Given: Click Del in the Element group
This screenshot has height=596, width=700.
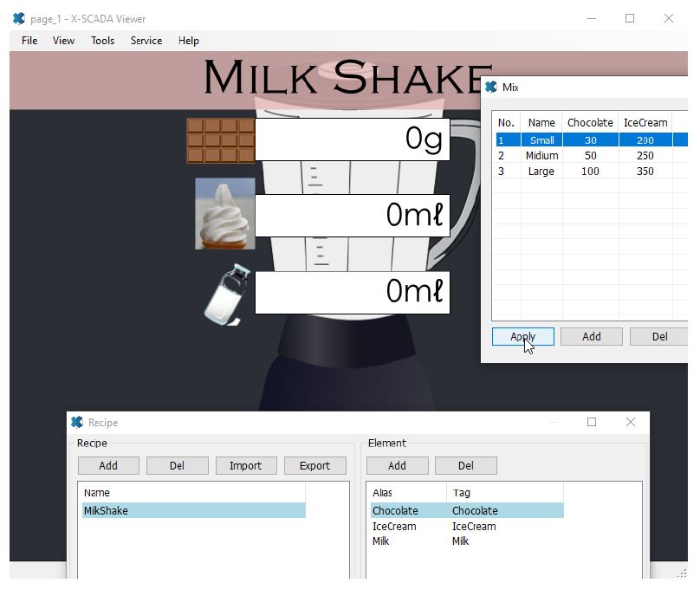Looking at the screenshot, I should pyautogui.click(x=465, y=466).
